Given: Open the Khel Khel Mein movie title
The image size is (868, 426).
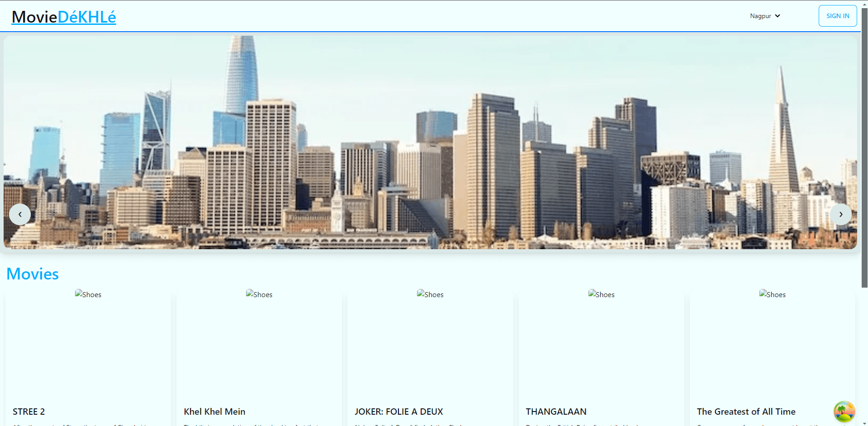Looking at the screenshot, I should click(214, 412).
